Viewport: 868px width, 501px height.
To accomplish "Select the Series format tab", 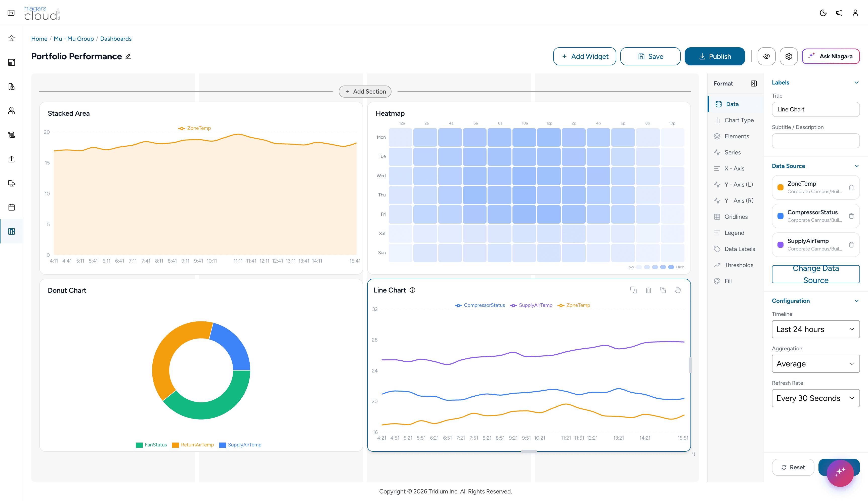I will pyautogui.click(x=735, y=152).
